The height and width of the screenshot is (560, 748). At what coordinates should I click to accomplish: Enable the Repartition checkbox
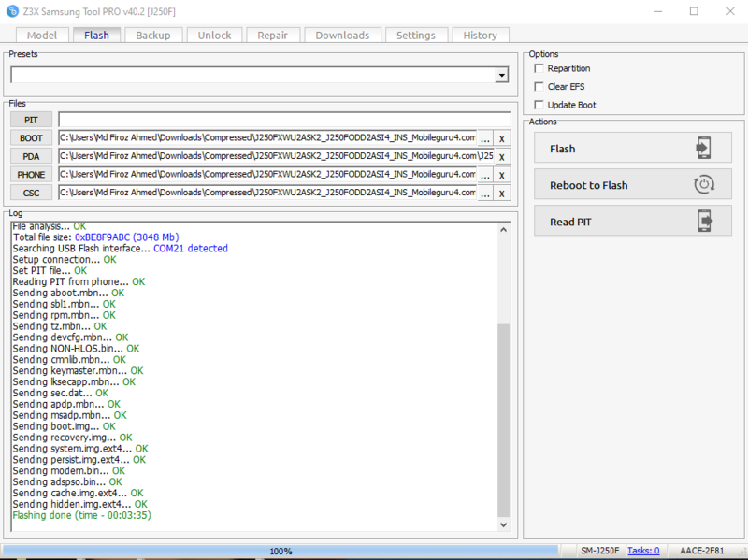[x=539, y=68]
